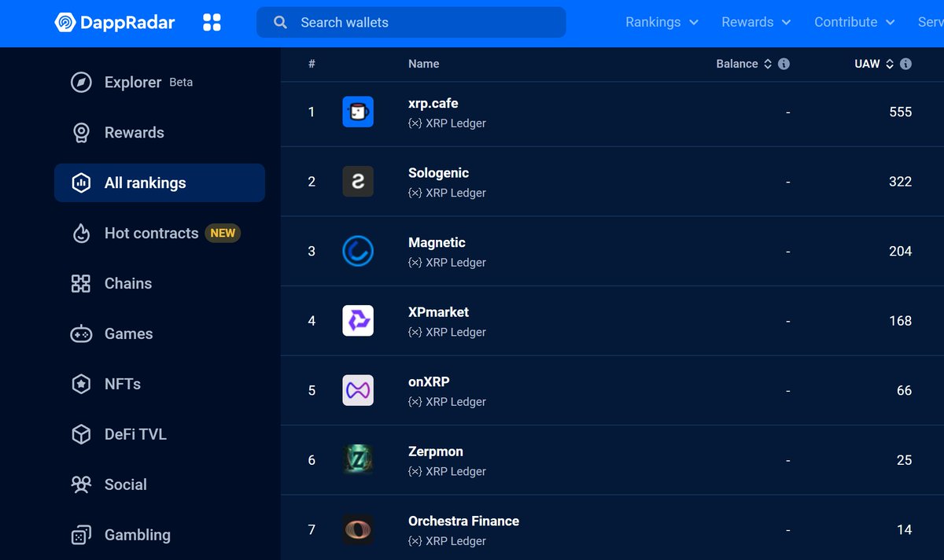Click the Chains blocks icon
Viewport: 944px width, 560px height.
(x=81, y=283)
